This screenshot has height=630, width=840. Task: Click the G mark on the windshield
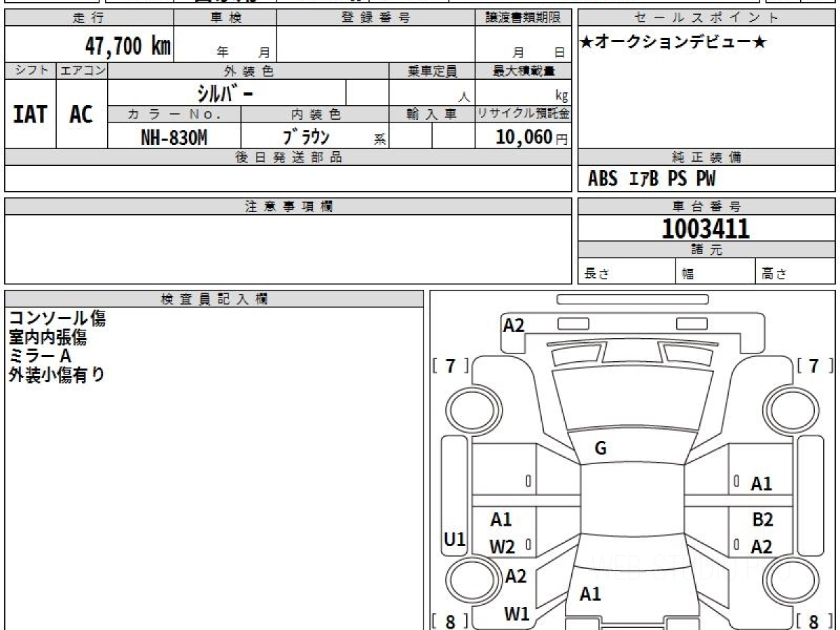coord(601,449)
